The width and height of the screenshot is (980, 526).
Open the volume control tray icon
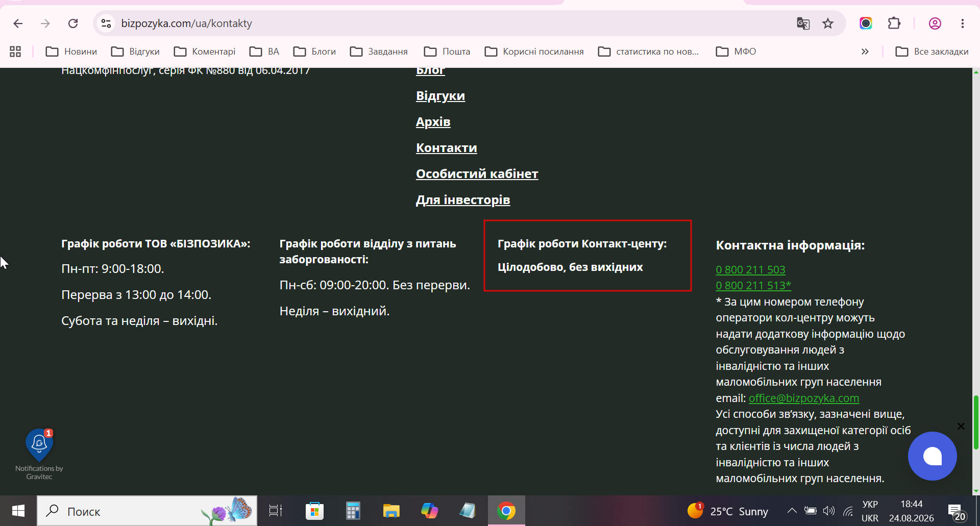829,511
